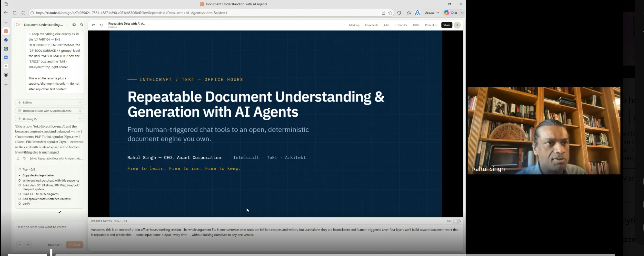The width and height of the screenshot is (644, 256).
Task: Open the R user avatar menu
Action: pos(457,25)
